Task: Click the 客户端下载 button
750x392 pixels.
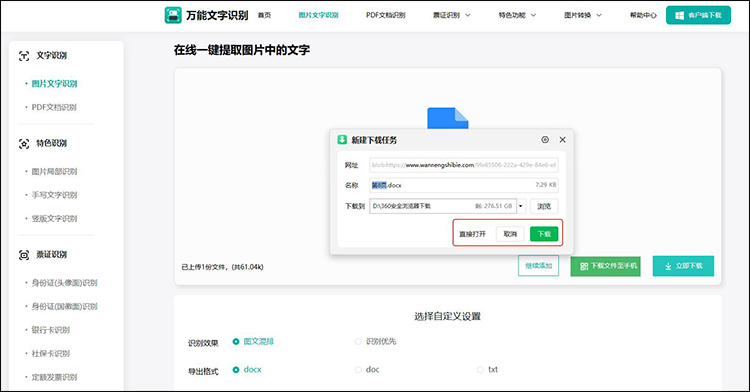Action: point(698,15)
